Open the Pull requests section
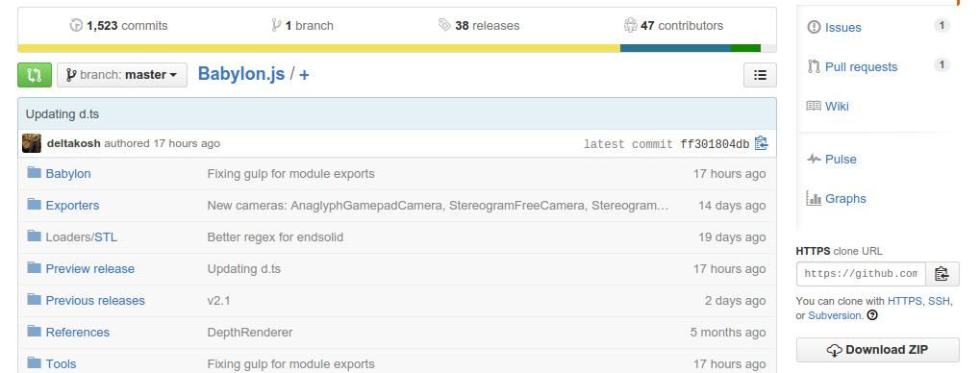 coord(861,67)
